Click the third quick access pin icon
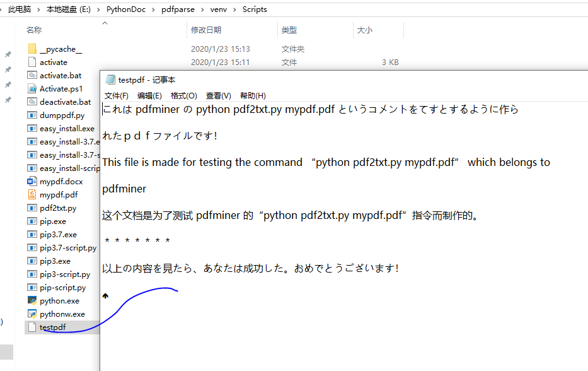 click(x=8, y=85)
